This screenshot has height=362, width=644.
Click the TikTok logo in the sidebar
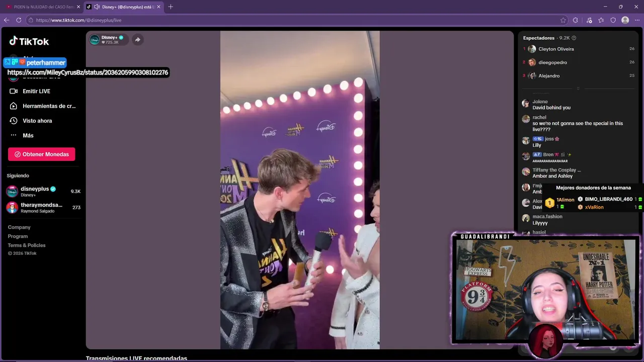pos(29,41)
